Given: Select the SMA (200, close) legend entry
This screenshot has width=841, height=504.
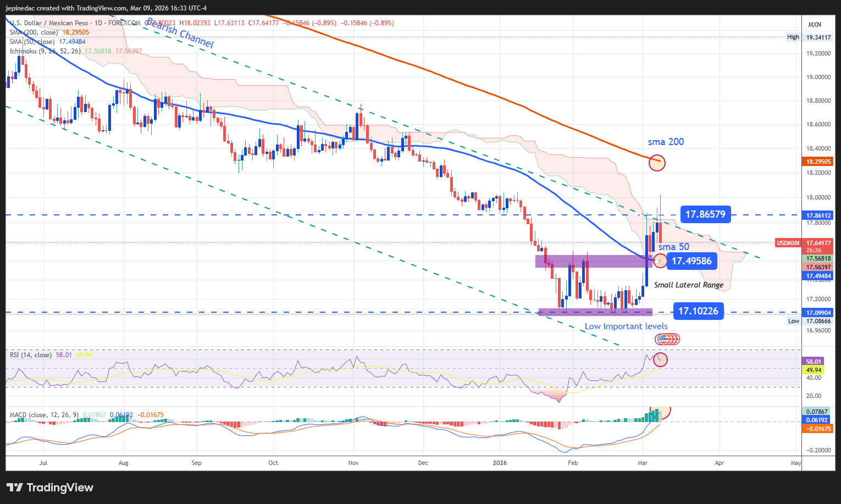Looking at the screenshot, I should (49, 32).
